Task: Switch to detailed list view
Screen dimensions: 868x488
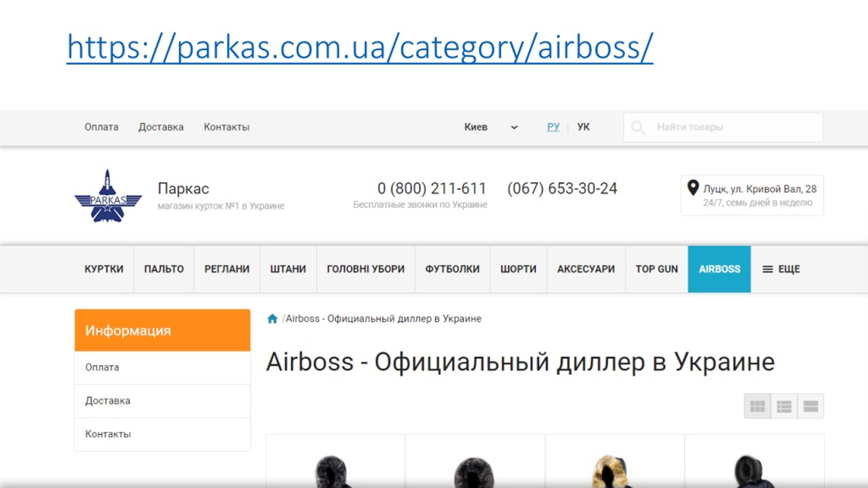Action: tap(784, 406)
